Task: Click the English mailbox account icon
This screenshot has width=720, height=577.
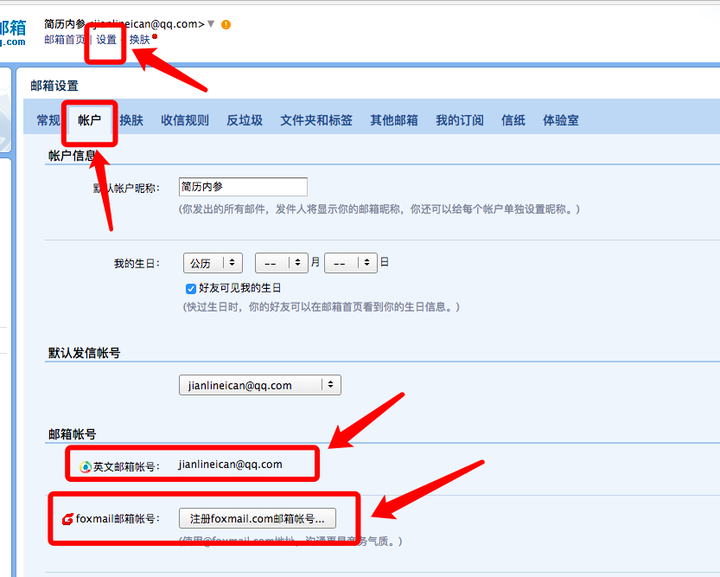Action: pos(86,466)
